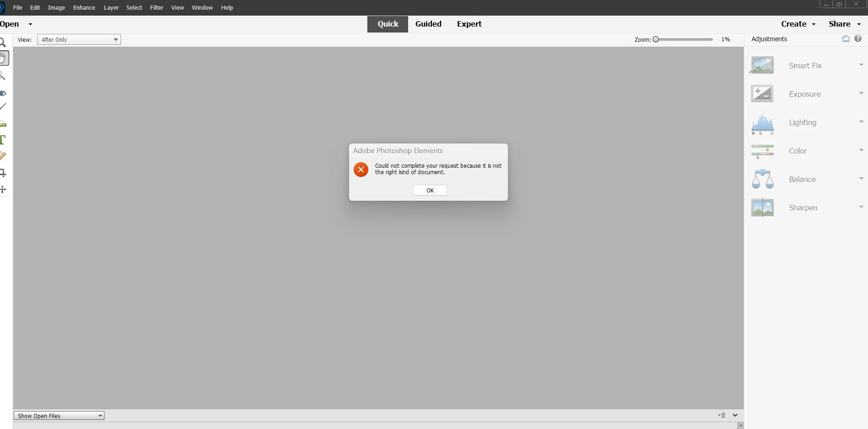Click OK in the error dialog
The image size is (868, 429).
[430, 190]
